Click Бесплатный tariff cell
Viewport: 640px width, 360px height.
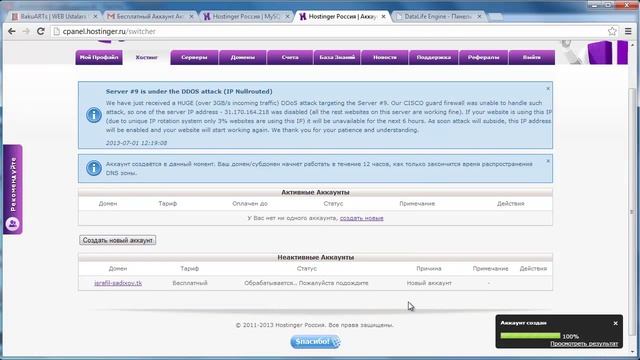pos(190,283)
